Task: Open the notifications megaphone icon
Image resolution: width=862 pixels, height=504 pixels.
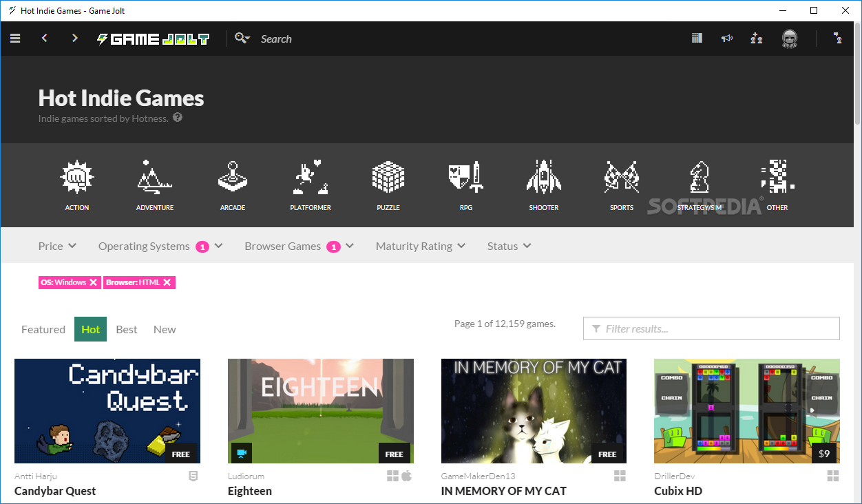Action: click(727, 39)
